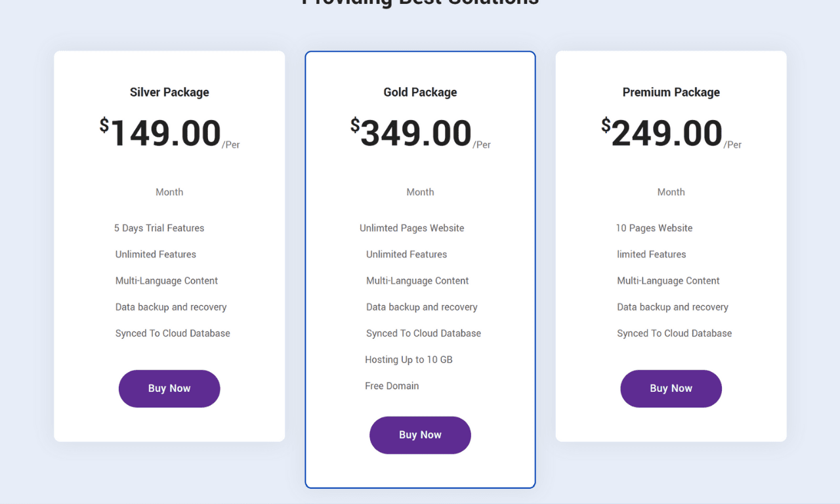Click the 10 Pages Website feature
The height and width of the screenshot is (504, 840).
pyautogui.click(x=654, y=228)
